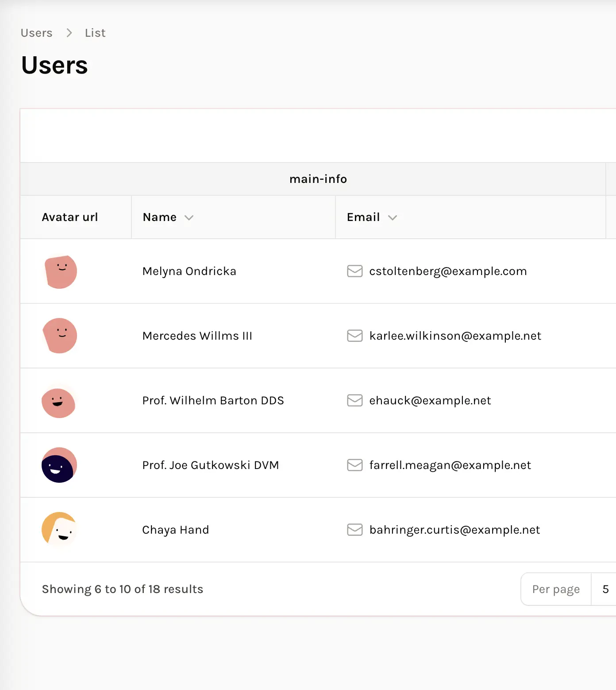616x690 pixels.
Task: Click Prof. Joe Gutkowski DVM's avatar
Action: pyautogui.click(x=59, y=465)
